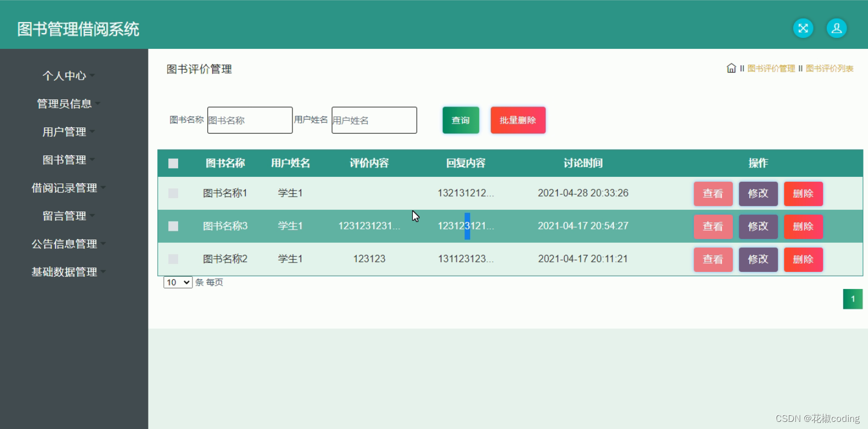Select the 图书名称3 cell
This screenshot has width=868, height=429.
pyautogui.click(x=225, y=226)
